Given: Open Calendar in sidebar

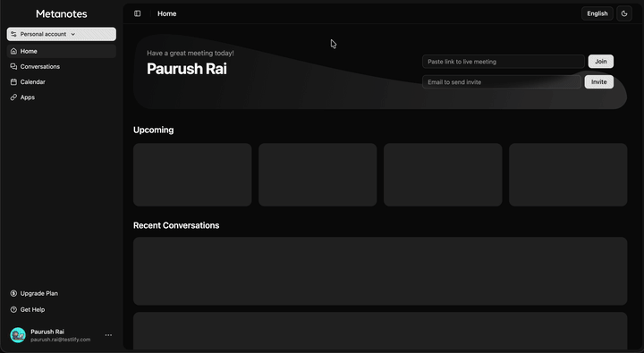Looking at the screenshot, I should click(x=61, y=81).
